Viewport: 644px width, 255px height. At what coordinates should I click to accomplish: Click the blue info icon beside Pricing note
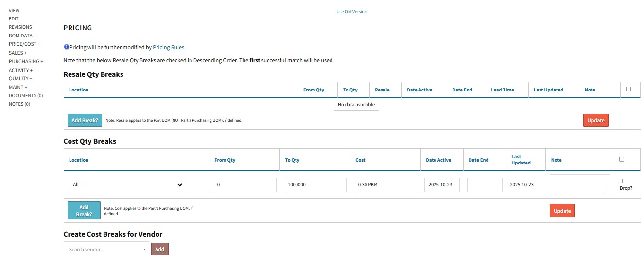pos(66,47)
